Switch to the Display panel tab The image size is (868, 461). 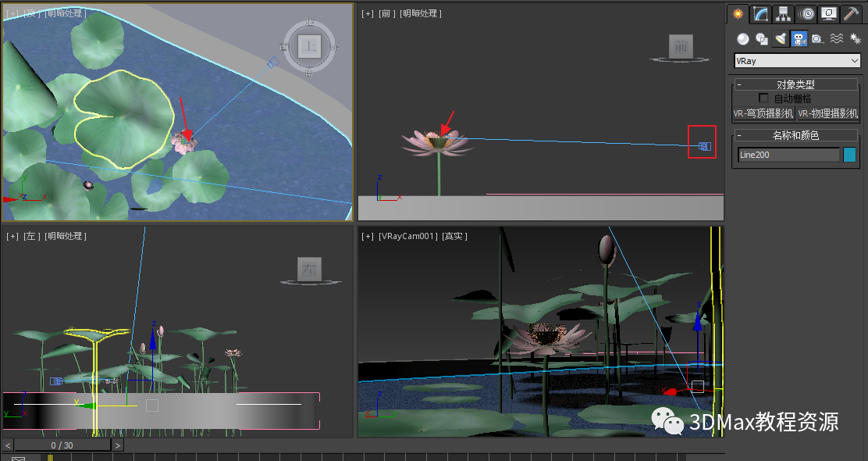[829, 14]
